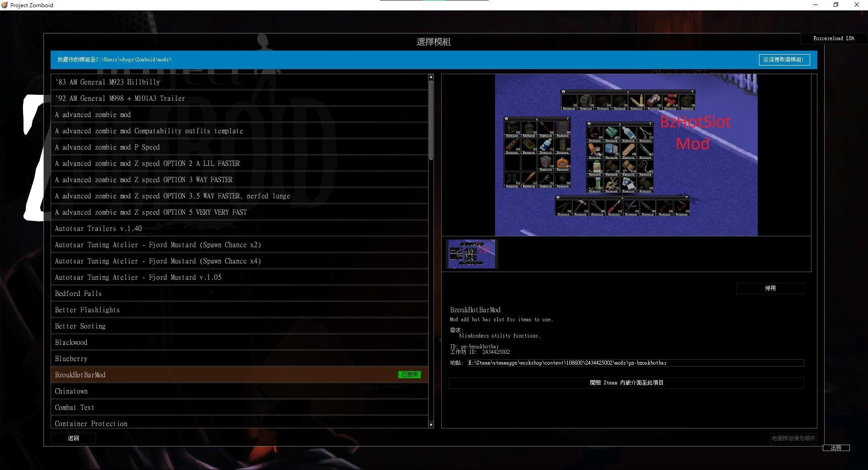Select the Blueberry mod
This screenshot has width=868, height=470.
point(240,359)
